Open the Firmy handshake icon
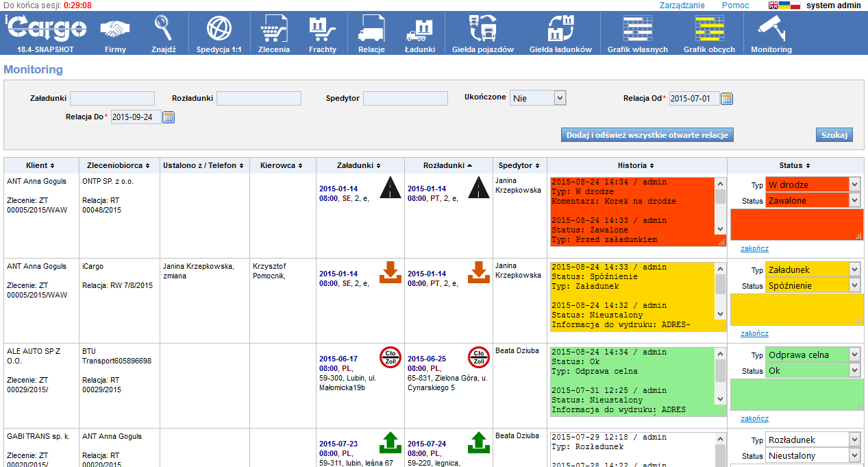This screenshot has width=868, height=467. tap(115, 29)
